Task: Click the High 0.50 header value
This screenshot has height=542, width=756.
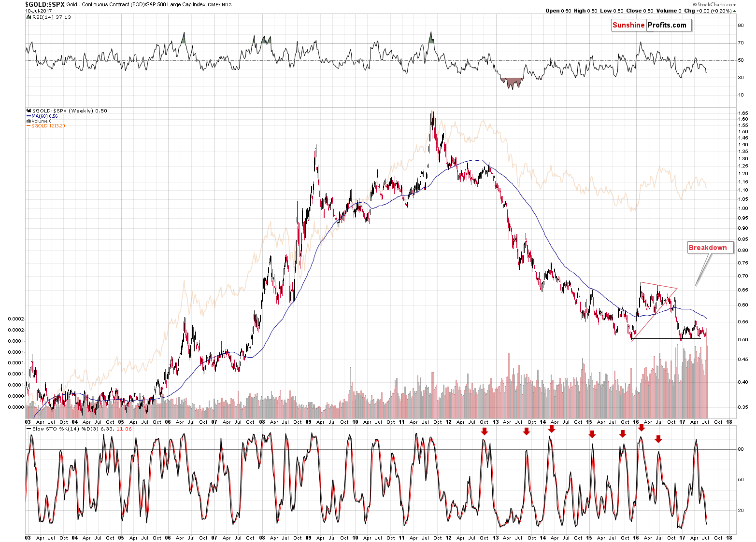Action: (x=586, y=11)
